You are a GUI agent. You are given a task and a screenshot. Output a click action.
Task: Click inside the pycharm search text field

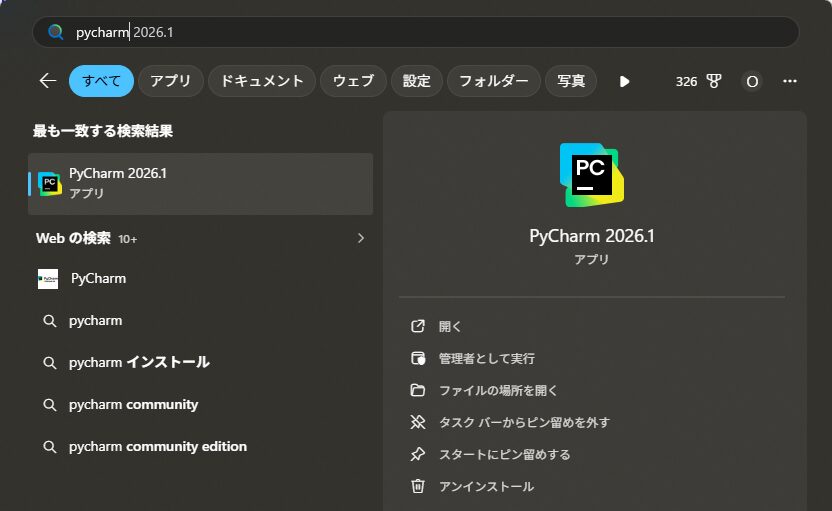pos(400,32)
